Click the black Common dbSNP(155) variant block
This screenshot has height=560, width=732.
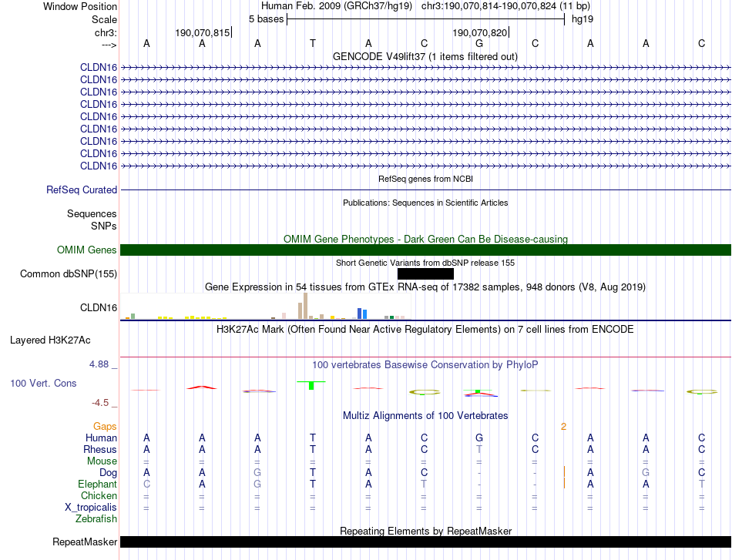tap(425, 273)
